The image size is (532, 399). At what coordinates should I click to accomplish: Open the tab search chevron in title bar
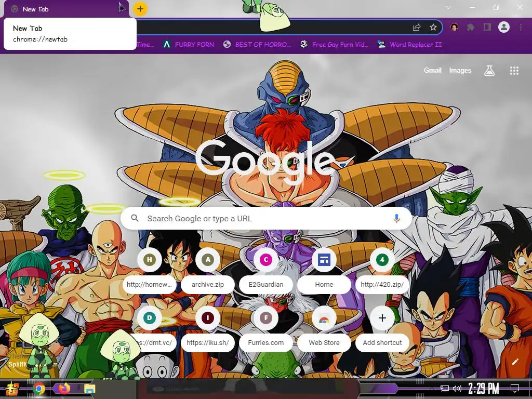(448, 7)
